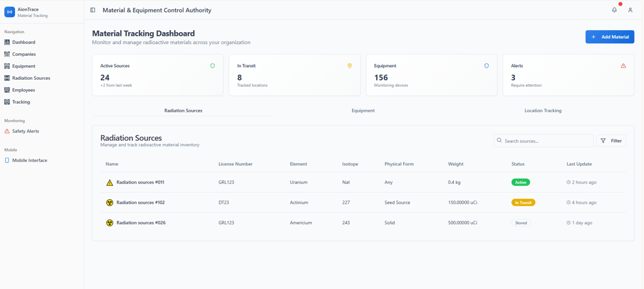Viewport: 644px width, 289px height.
Task: Click the Alerts warning triangle icon
Action: pos(623,65)
